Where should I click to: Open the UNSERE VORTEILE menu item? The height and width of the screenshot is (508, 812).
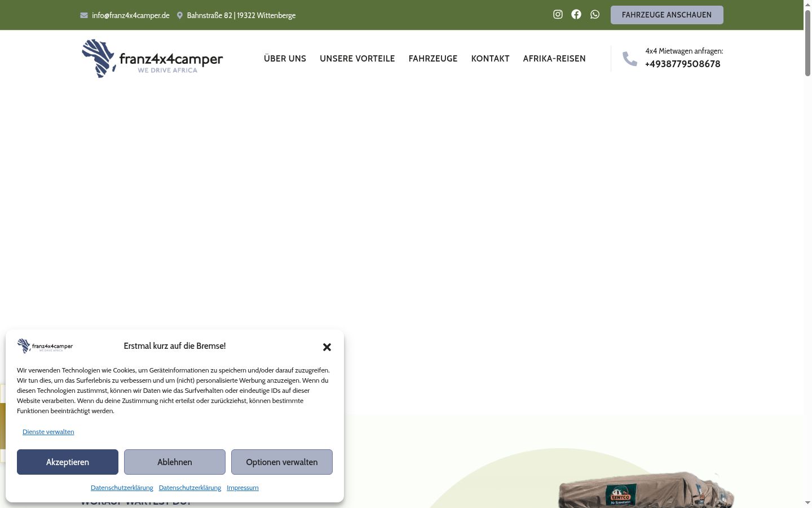pos(358,59)
